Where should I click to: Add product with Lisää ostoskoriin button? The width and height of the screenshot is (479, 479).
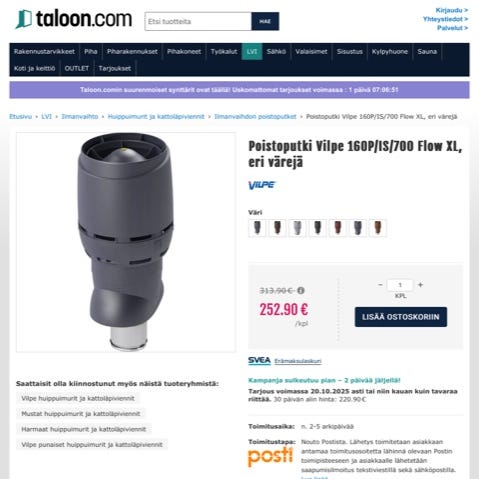click(401, 317)
